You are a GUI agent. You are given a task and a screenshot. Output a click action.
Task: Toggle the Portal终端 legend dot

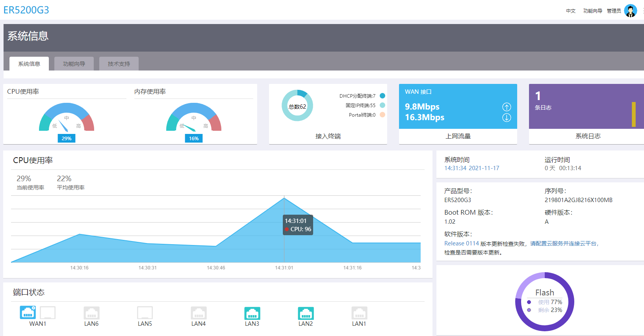click(382, 115)
